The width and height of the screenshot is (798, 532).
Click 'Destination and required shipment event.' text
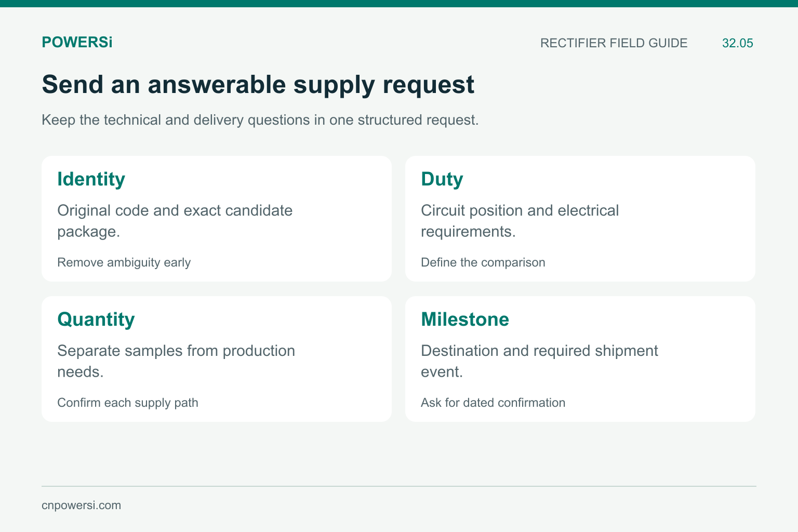[539, 361]
